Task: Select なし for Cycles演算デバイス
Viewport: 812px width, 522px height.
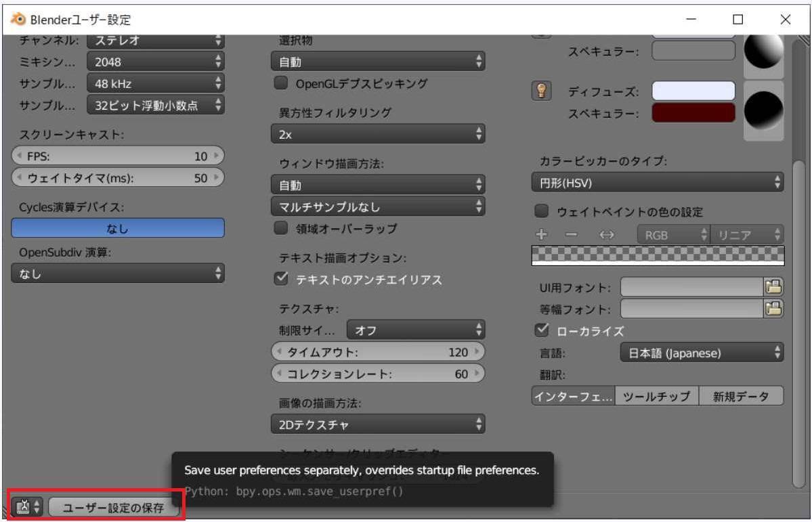Action: pyautogui.click(x=118, y=228)
